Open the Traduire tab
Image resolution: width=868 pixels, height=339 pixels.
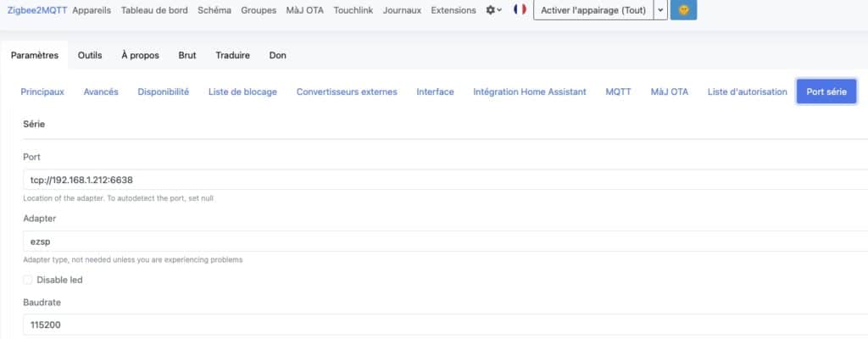tap(232, 55)
